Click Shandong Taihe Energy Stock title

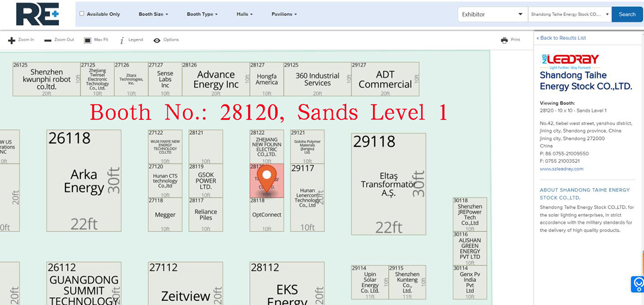[586, 80]
